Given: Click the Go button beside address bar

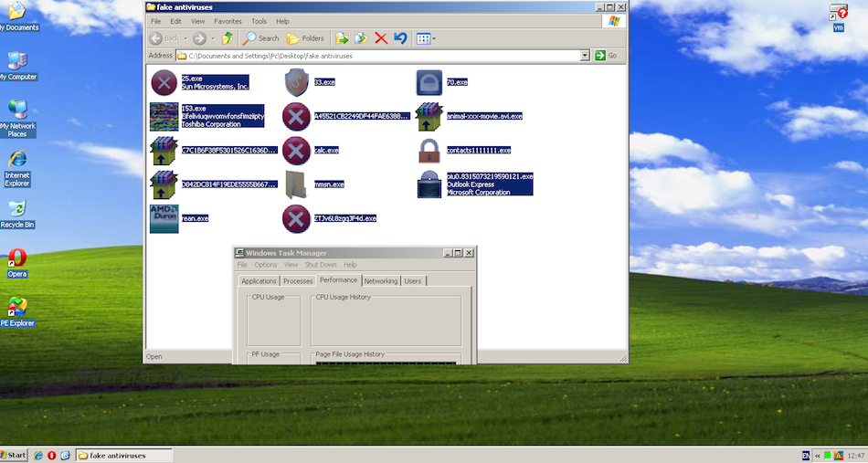Looking at the screenshot, I should click(x=606, y=56).
